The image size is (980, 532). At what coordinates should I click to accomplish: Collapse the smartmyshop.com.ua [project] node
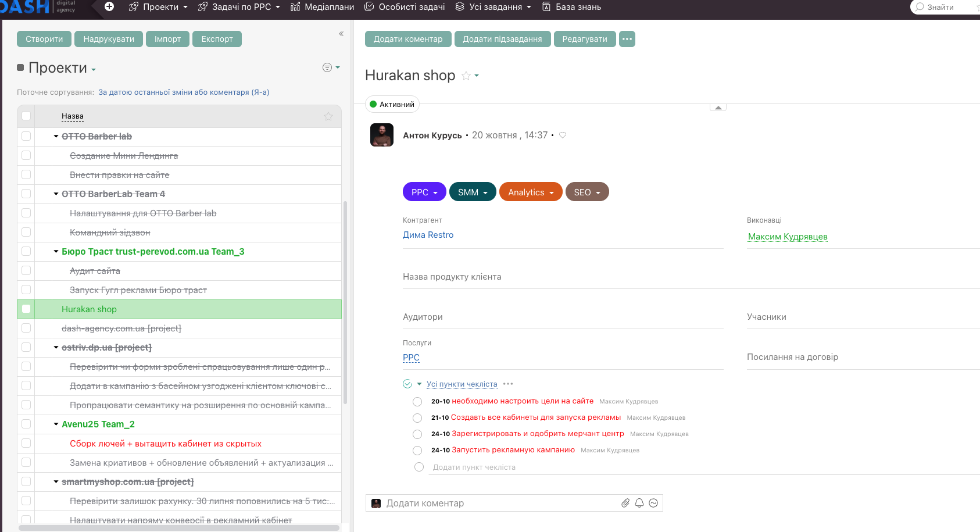point(56,482)
